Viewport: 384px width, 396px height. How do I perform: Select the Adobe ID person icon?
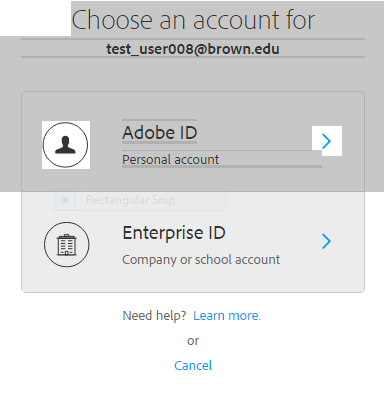pyautogui.click(x=66, y=145)
